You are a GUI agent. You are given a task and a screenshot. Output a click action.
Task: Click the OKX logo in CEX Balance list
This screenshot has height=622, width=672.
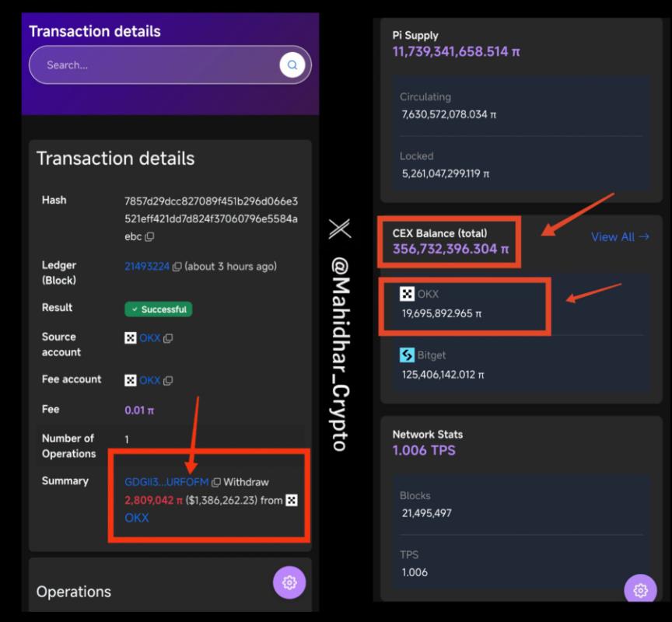(x=407, y=294)
